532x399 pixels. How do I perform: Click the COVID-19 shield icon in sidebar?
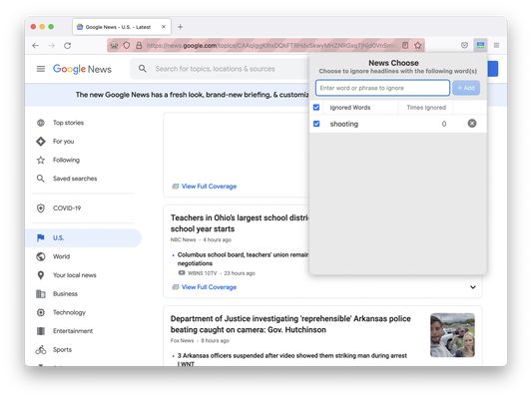41,208
